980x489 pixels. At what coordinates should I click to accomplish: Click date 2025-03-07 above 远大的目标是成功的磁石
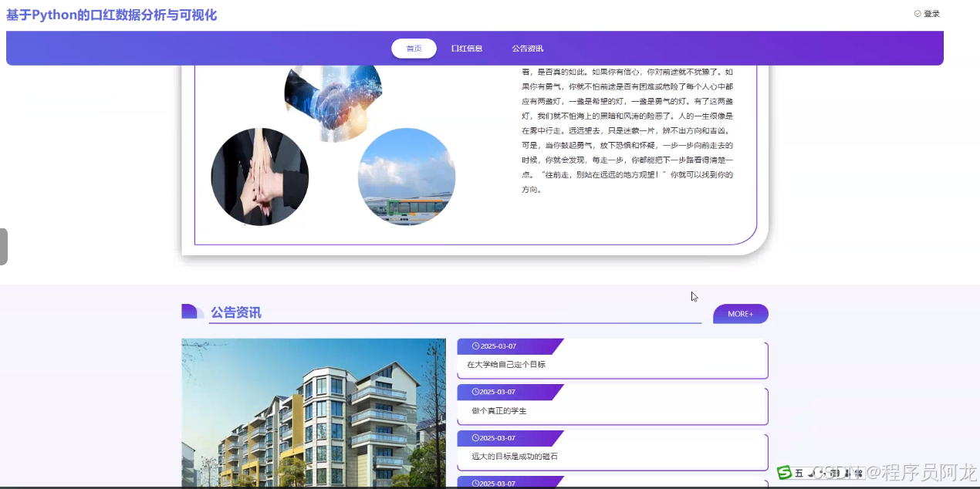[498, 438]
